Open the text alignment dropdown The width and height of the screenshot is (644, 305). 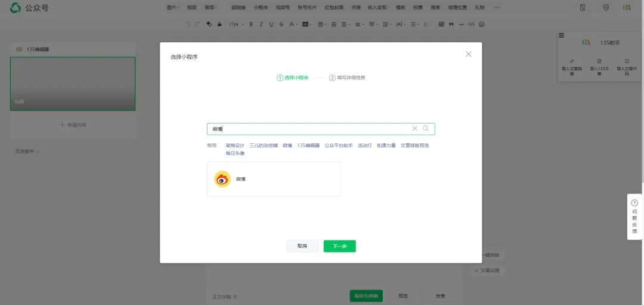[x=322, y=24]
